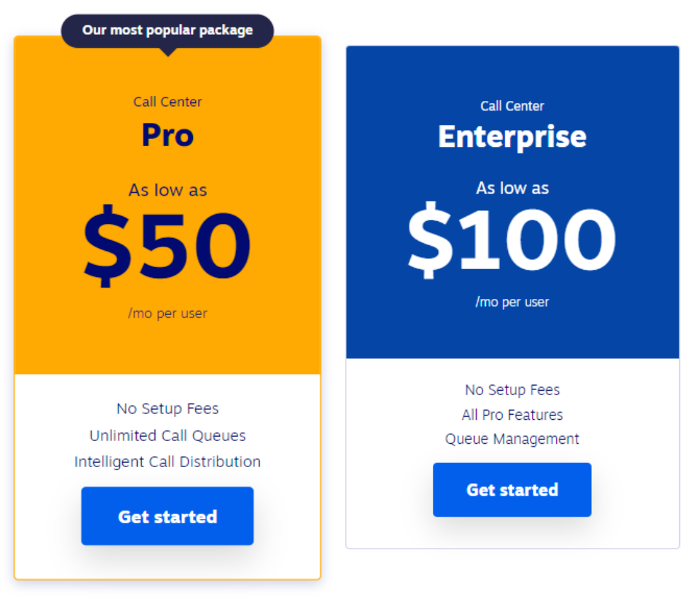Click "/mo per user" under the $100 price
Screen dimensions: 700x599
(x=512, y=302)
